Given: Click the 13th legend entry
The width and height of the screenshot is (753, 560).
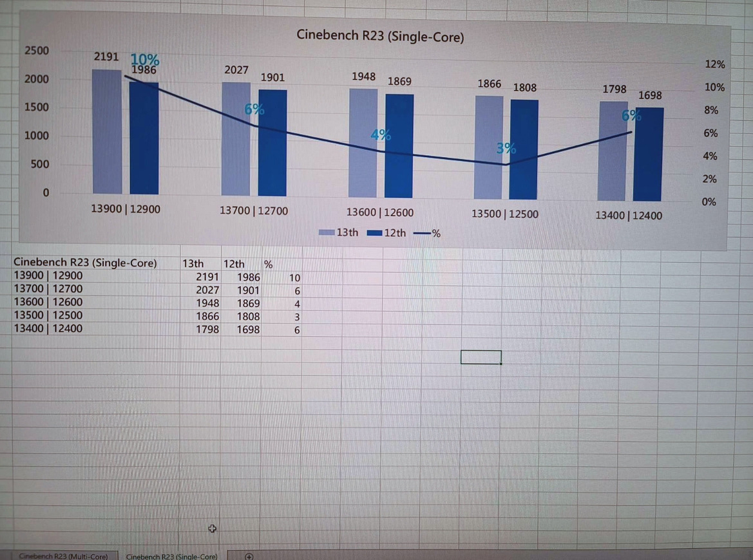Looking at the screenshot, I should pos(339,232).
